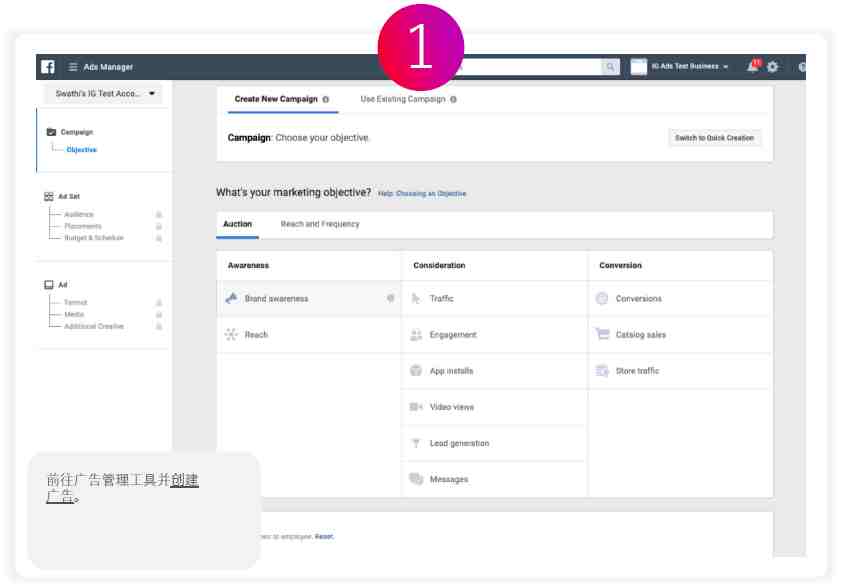Open the notifications bell
Viewport: 841px width, 585px height.
753,66
